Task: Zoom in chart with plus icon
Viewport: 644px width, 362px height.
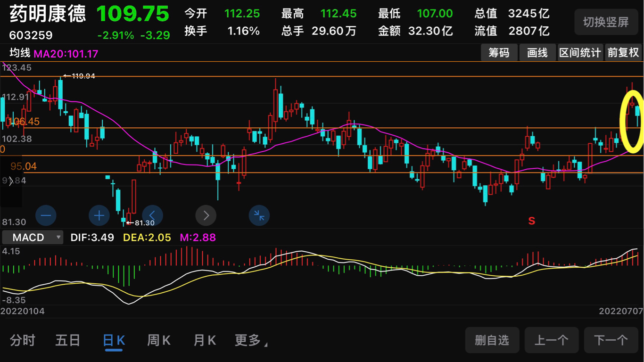Action: point(99,216)
